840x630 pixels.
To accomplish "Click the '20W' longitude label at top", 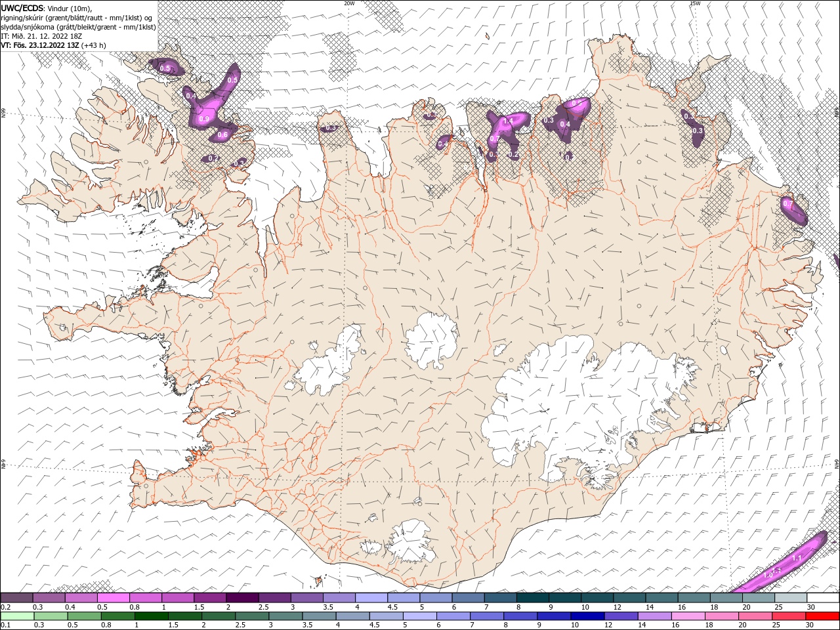I will coord(349,3).
